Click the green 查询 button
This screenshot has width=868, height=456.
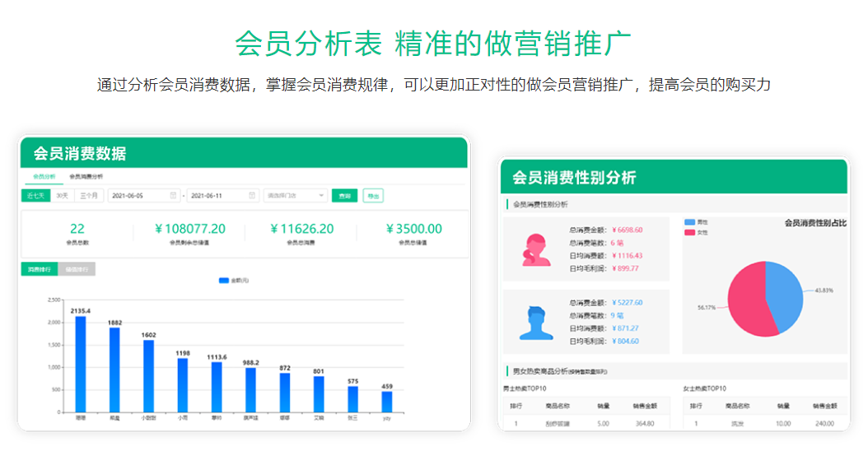[x=344, y=196]
